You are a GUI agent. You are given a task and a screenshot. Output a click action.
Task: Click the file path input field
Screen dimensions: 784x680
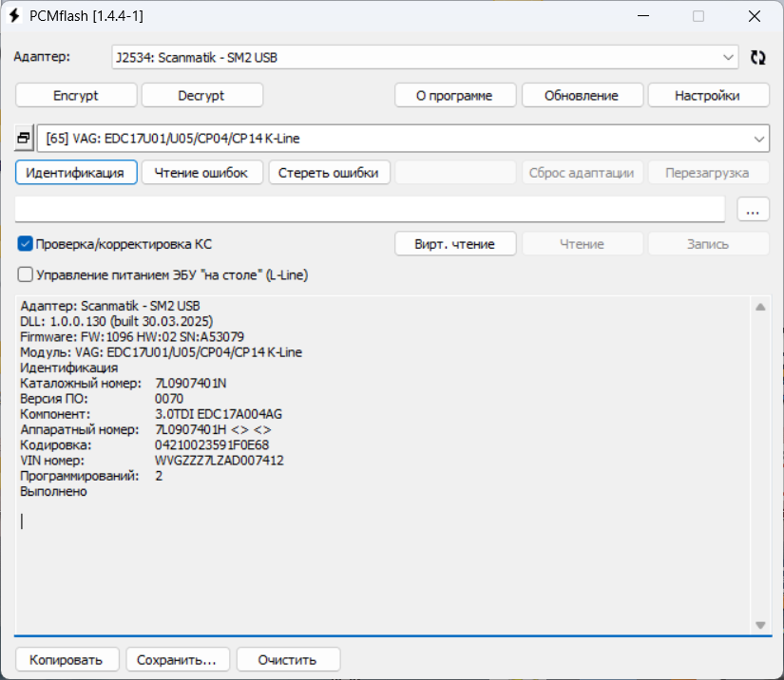tap(371, 210)
